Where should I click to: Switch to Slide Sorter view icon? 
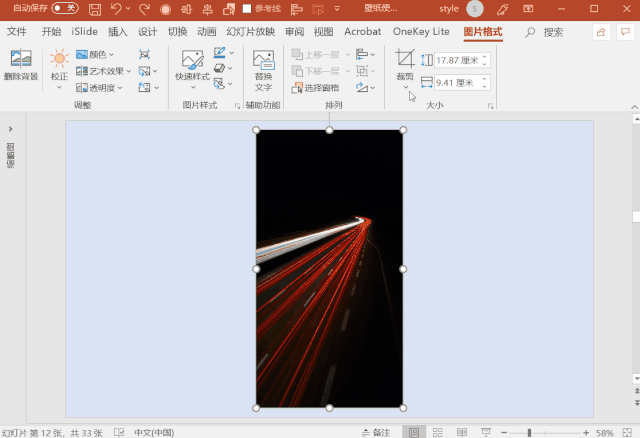tap(438, 432)
